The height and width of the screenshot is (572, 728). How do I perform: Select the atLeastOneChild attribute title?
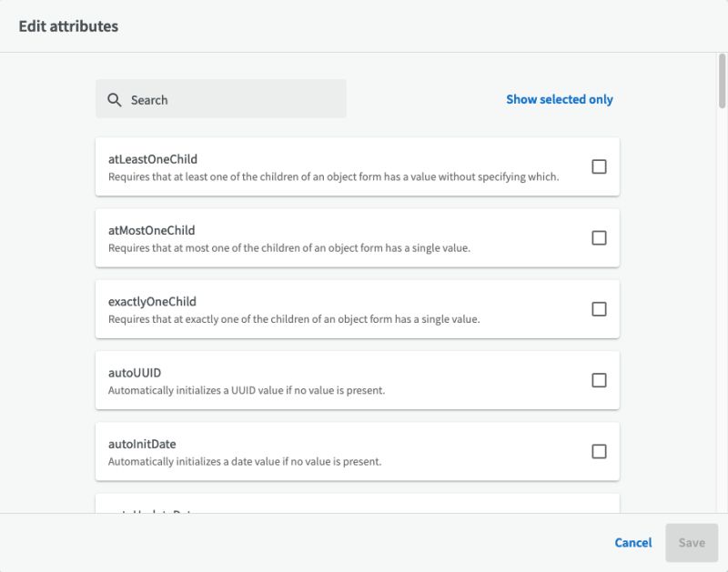pyautogui.click(x=153, y=159)
